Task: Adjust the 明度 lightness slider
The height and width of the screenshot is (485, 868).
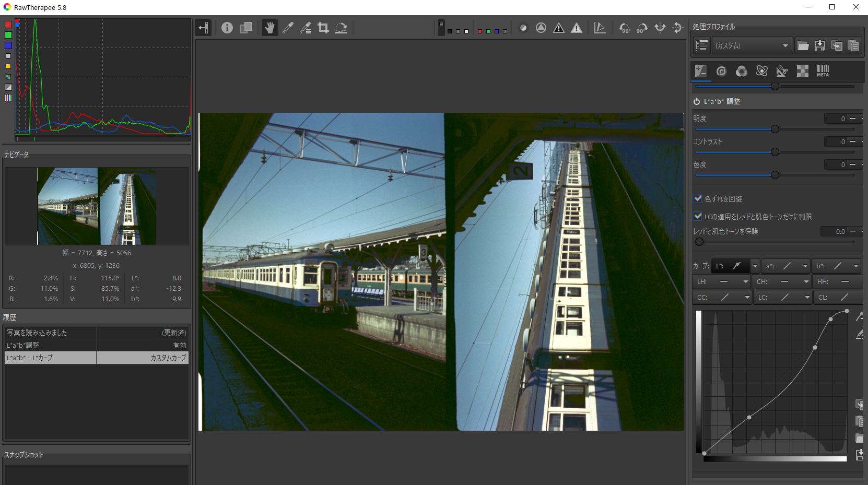Action: pyautogui.click(x=775, y=129)
